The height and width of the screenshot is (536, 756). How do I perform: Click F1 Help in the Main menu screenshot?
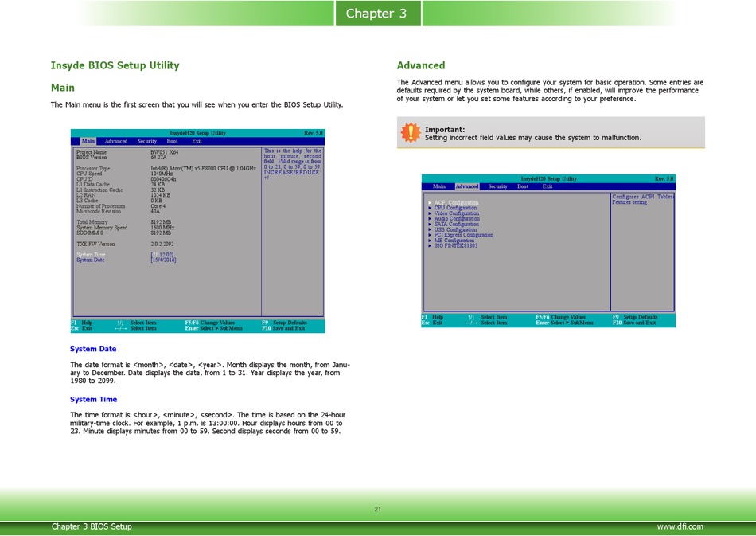click(x=81, y=323)
